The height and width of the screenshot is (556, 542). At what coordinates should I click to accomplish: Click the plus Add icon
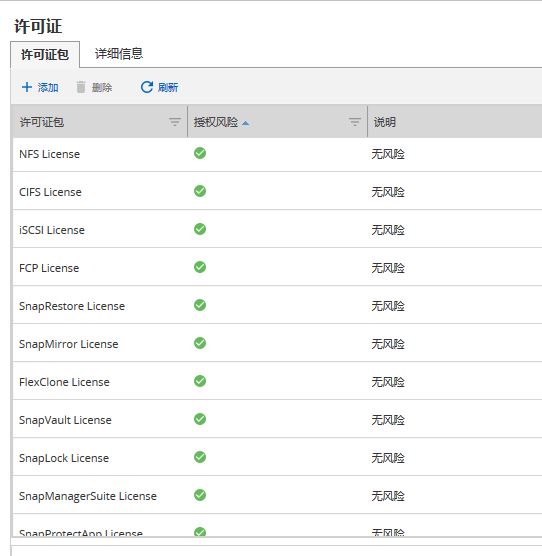tap(27, 87)
